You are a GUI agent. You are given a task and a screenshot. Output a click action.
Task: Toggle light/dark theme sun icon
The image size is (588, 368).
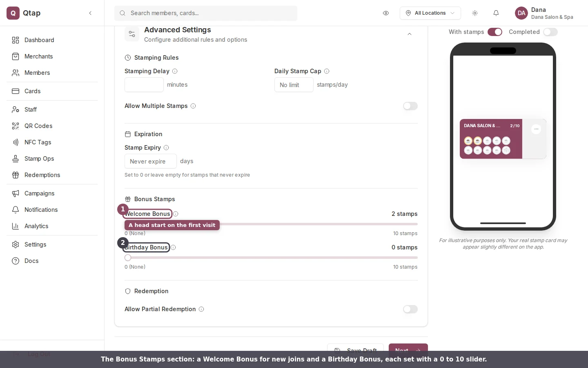(x=475, y=13)
